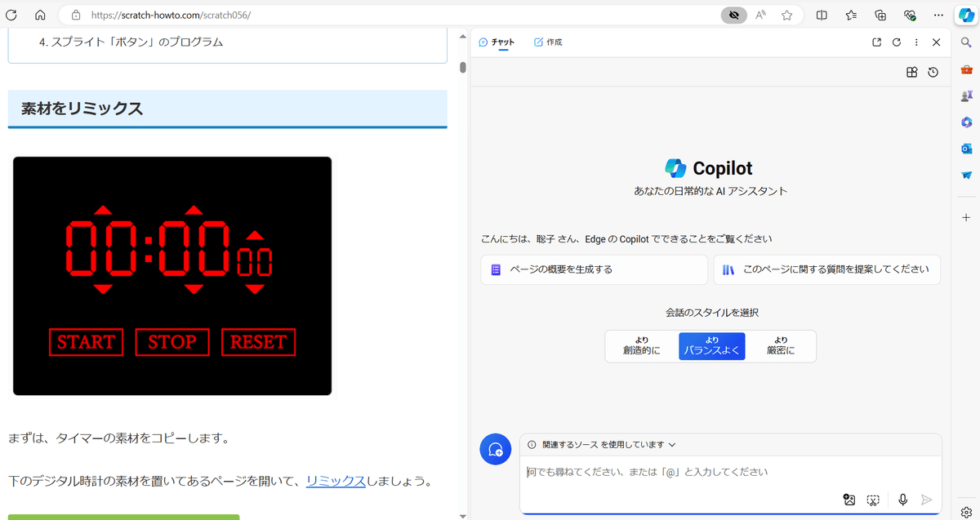Open Copilot in new window
This screenshot has height=520, width=980.
coord(876,42)
